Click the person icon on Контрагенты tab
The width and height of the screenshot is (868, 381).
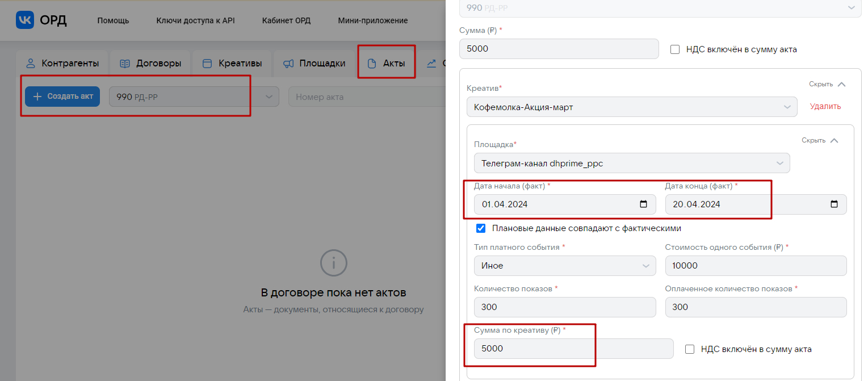pyautogui.click(x=31, y=64)
